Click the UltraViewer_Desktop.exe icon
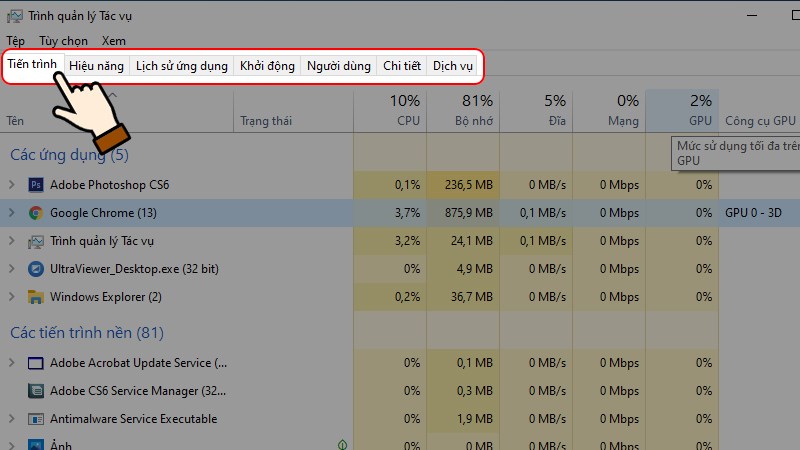The width and height of the screenshot is (800, 450). 36,269
